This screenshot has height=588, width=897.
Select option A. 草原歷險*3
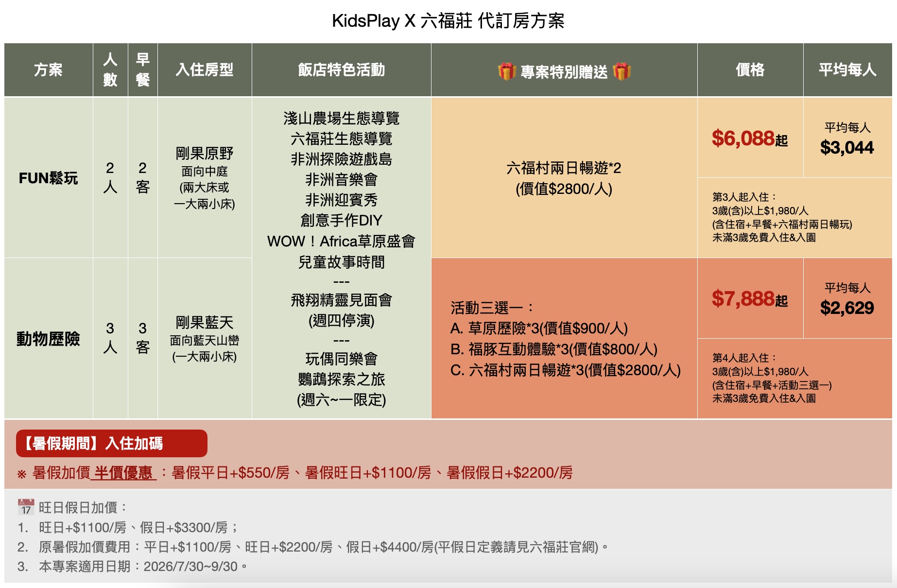[x=539, y=329]
